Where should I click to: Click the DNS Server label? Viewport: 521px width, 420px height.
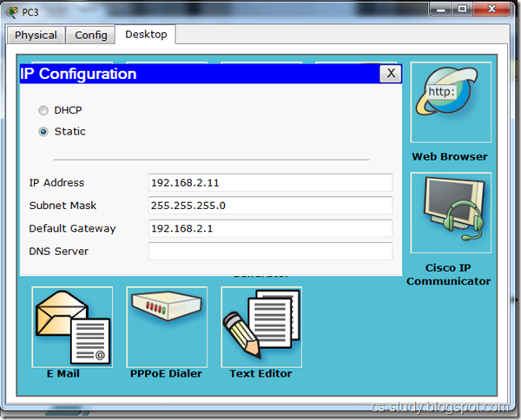click(58, 252)
